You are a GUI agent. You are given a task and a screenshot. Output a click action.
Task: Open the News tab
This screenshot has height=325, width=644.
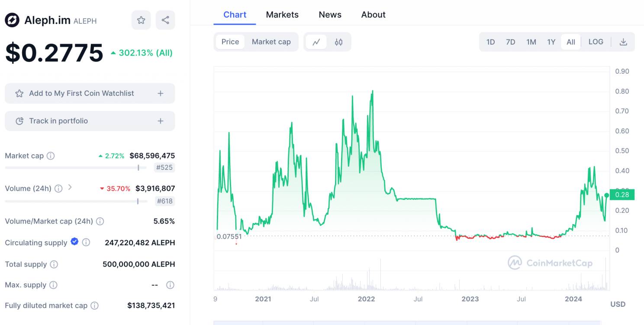[x=330, y=15]
